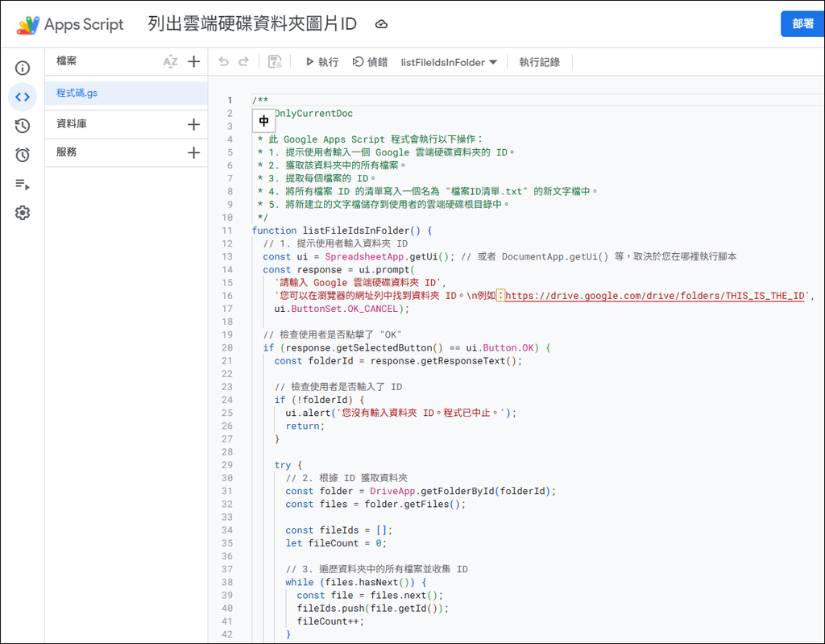
Task: Click the while (files.hasNext()) line
Action: [356, 583]
